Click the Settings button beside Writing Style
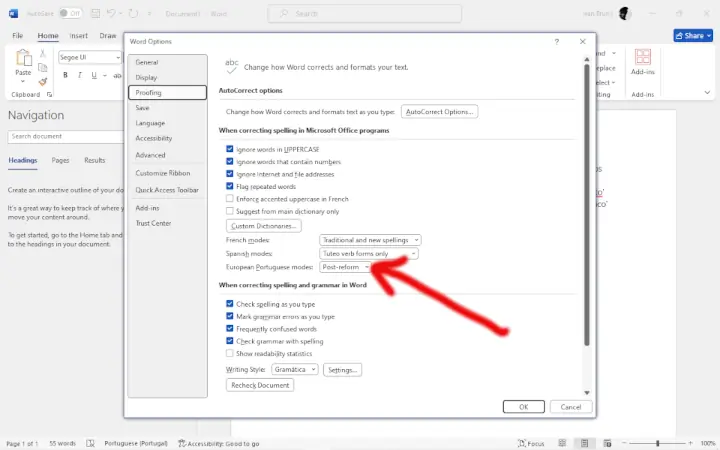The height and width of the screenshot is (450, 720). click(x=343, y=370)
